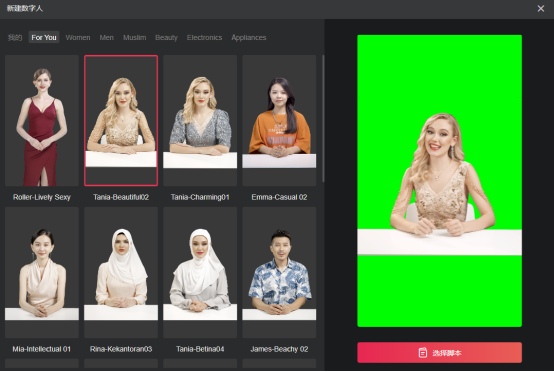Click the script icon on the red button
This screenshot has height=372, width=554.
point(423,353)
